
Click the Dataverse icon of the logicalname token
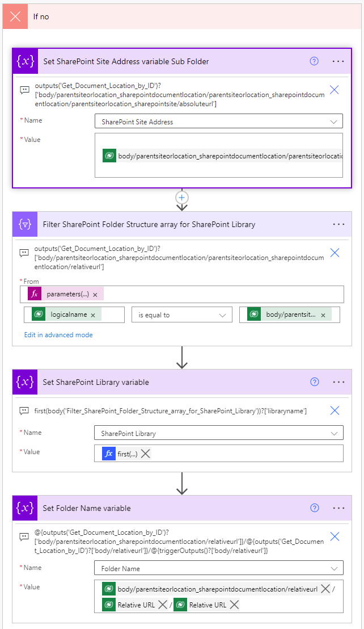point(39,314)
